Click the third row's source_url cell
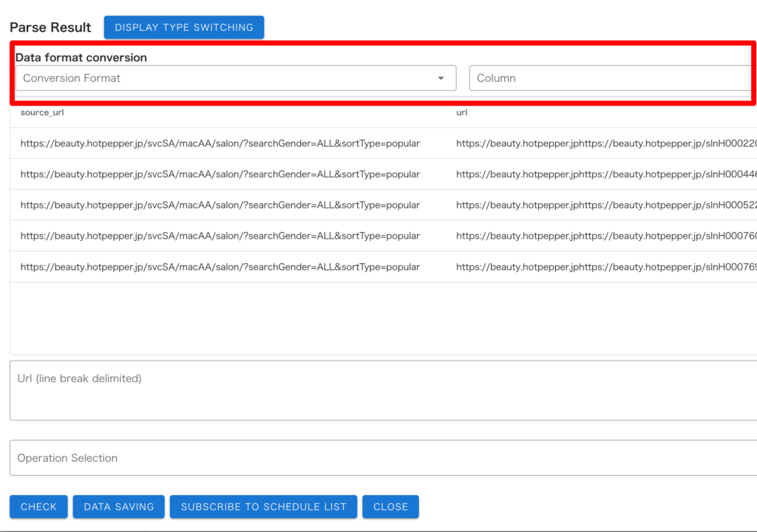The height and width of the screenshot is (532, 757). [220, 205]
